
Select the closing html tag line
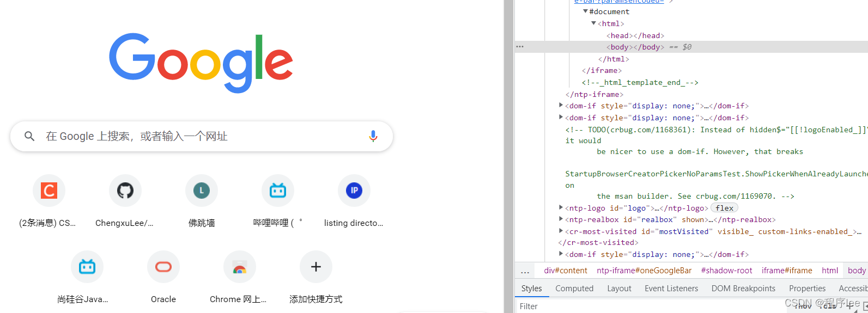[x=614, y=59]
